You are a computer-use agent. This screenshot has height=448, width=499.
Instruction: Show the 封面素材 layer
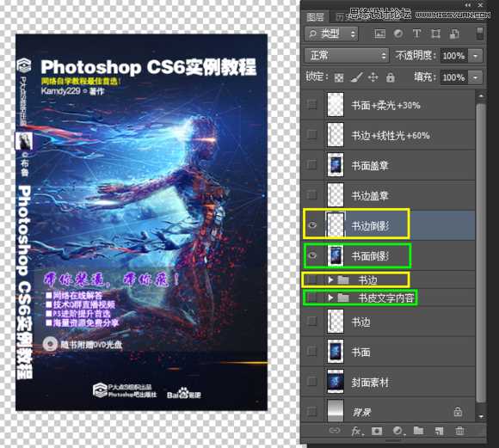pos(312,382)
